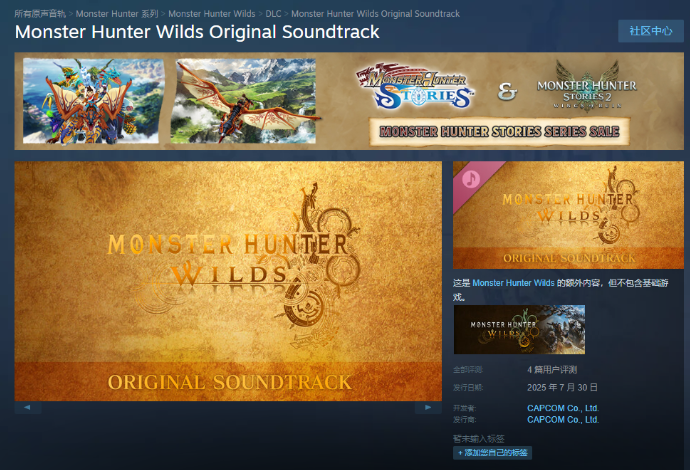Click the 添加您自己的标签 add tag button
Viewport: 690px width, 470px height.
click(x=492, y=453)
